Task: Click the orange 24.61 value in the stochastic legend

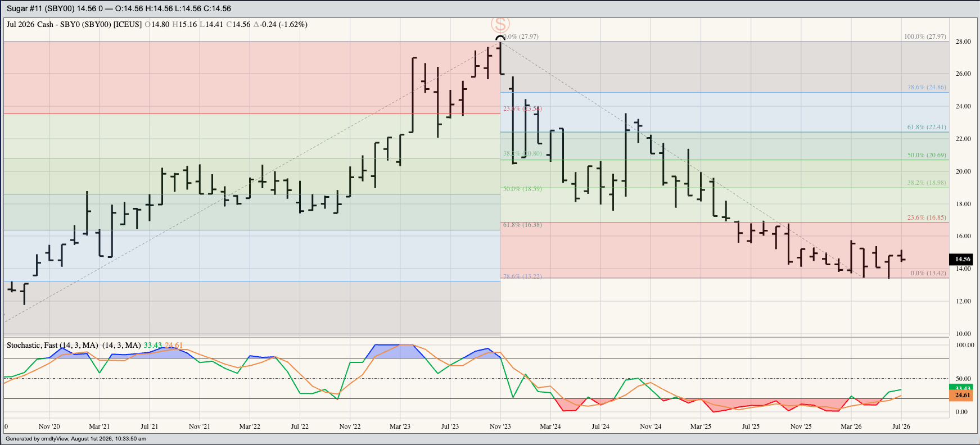Action: pyautogui.click(x=174, y=345)
